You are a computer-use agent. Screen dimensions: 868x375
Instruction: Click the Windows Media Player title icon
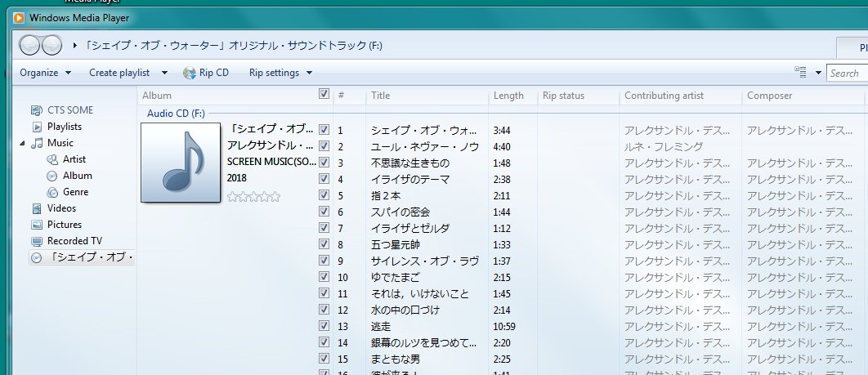19,18
